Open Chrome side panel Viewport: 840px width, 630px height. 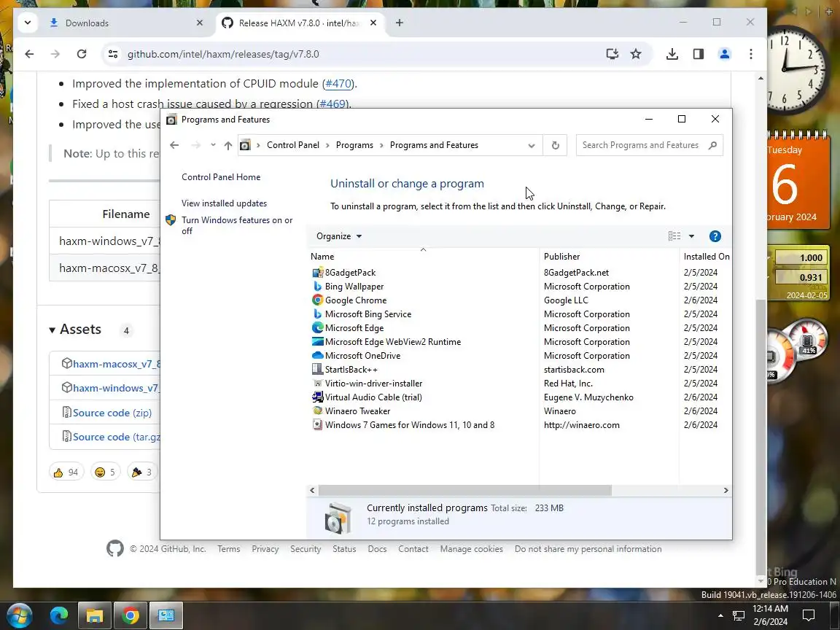pos(698,54)
